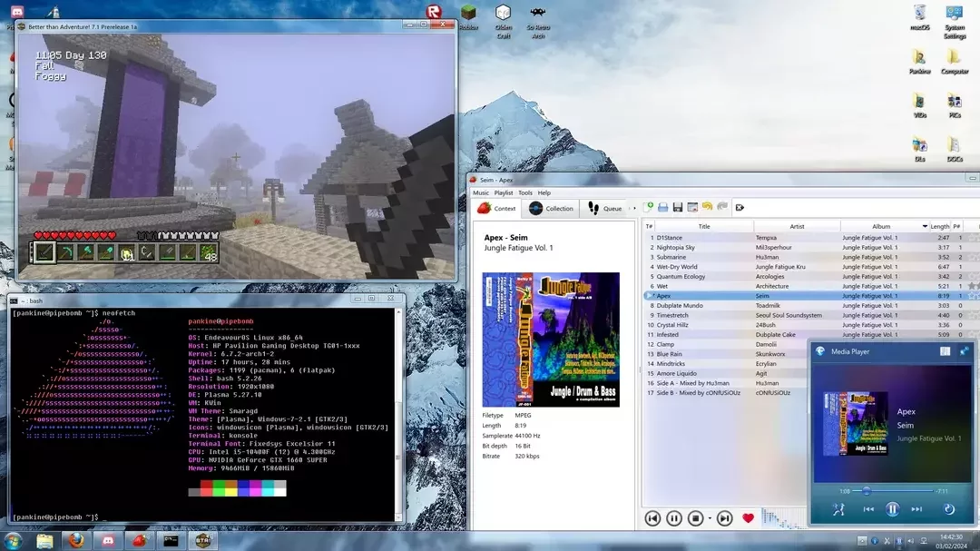Select the Minecraft hotbar slot showing 48
Image resolution: width=980 pixels, height=551 pixels.
coord(208,252)
